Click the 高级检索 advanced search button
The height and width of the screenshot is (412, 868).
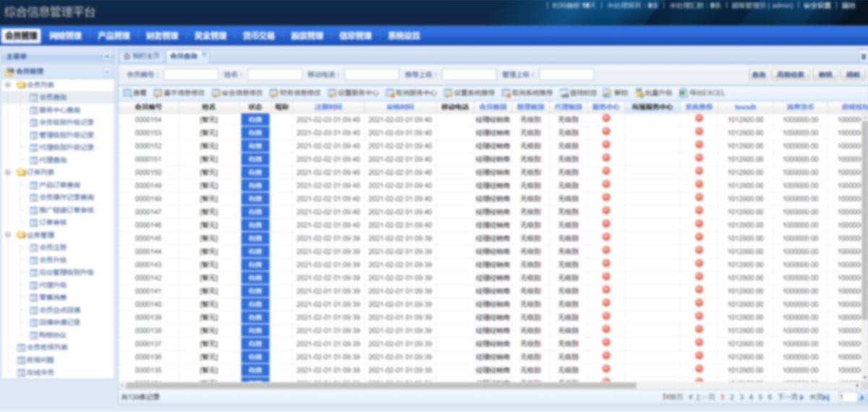click(x=791, y=74)
